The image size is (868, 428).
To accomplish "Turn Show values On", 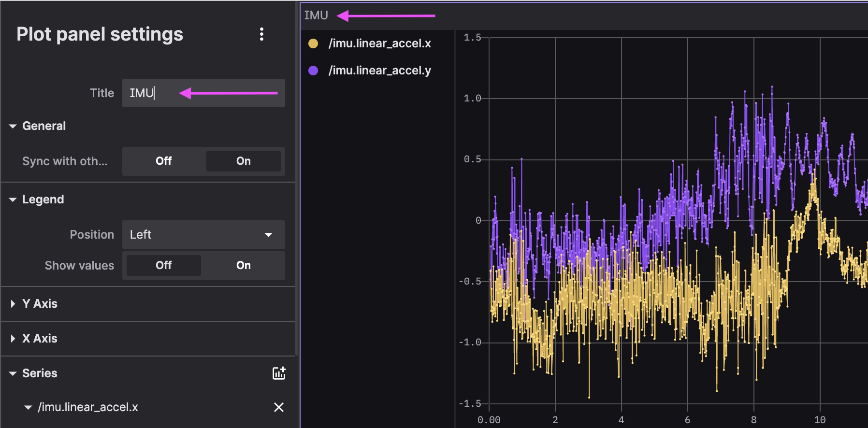I will (x=243, y=265).
